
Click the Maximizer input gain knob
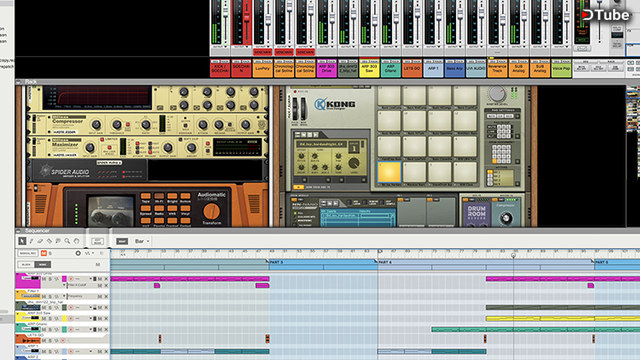(x=91, y=147)
